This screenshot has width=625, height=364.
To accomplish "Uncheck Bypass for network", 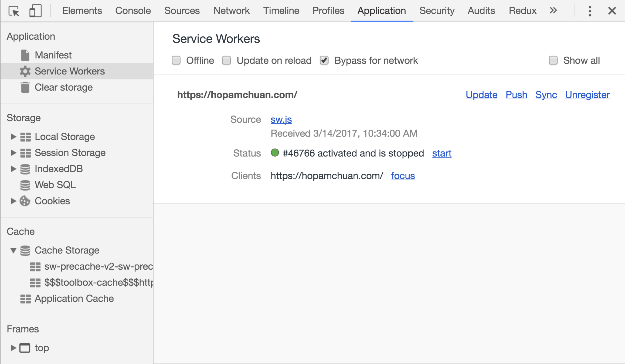I will coord(324,60).
